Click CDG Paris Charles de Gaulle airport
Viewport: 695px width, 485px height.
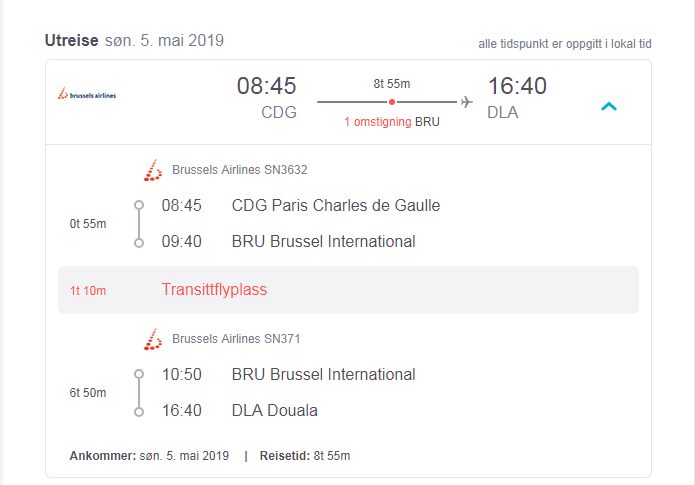[336, 206]
